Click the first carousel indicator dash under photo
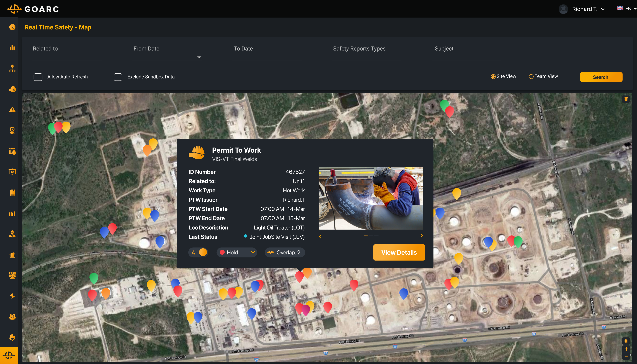The image size is (637, 364). (366, 236)
